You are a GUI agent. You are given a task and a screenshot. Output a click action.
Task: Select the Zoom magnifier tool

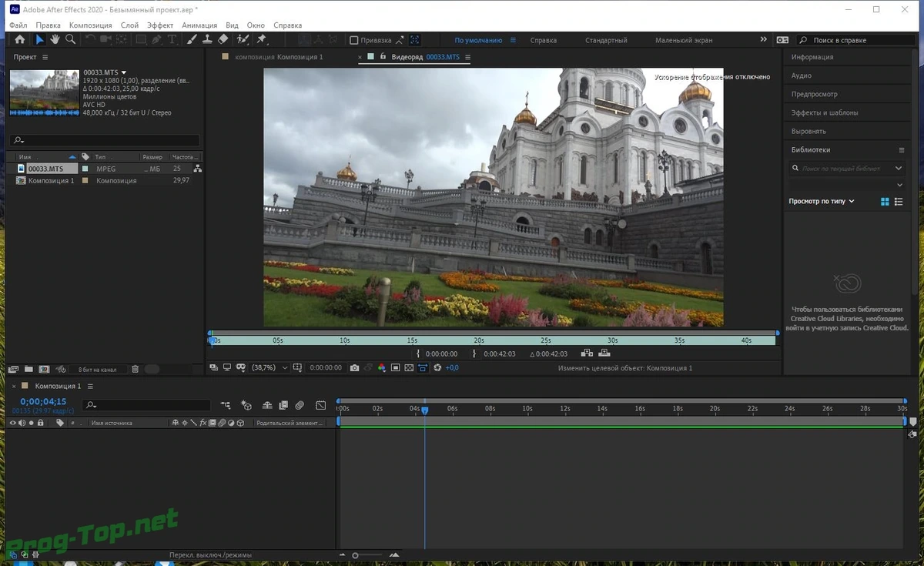(x=71, y=39)
